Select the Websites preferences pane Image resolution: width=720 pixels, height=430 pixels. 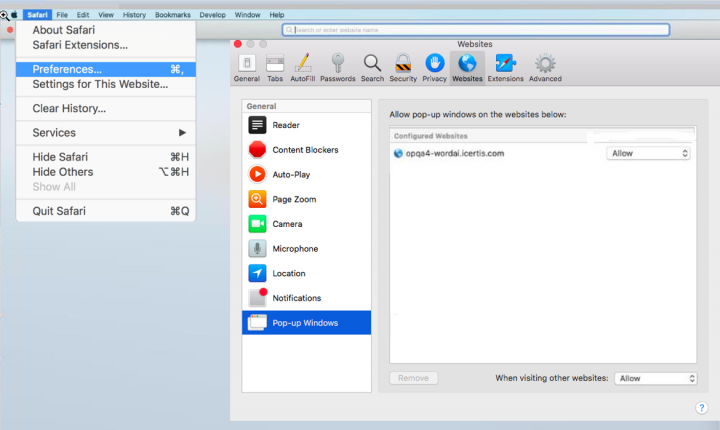(x=467, y=68)
